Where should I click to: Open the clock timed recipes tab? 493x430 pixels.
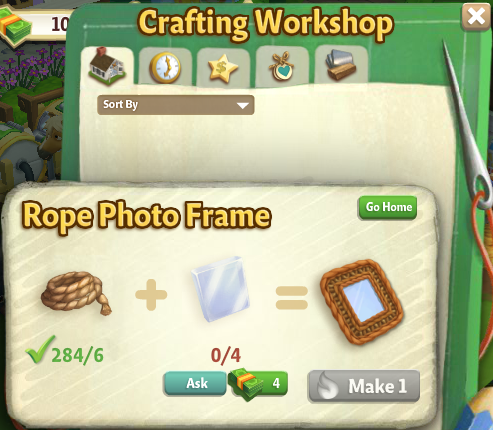[x=165, y=67]
